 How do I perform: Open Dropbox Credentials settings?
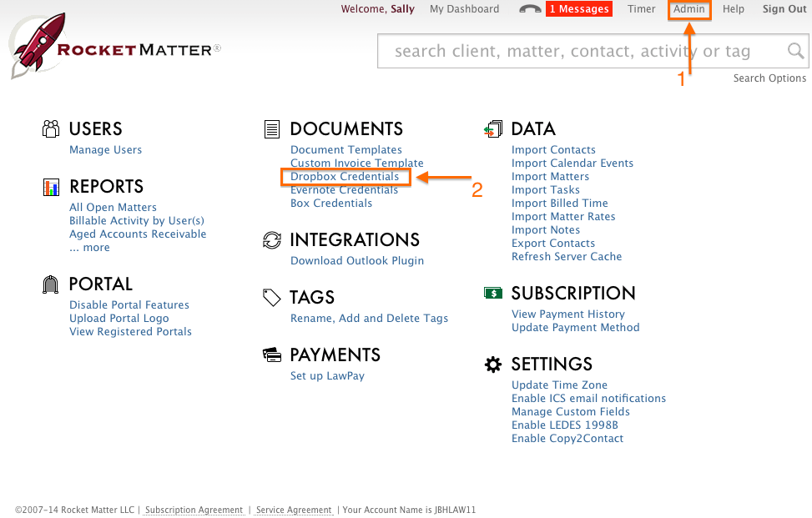click(345, 176)
